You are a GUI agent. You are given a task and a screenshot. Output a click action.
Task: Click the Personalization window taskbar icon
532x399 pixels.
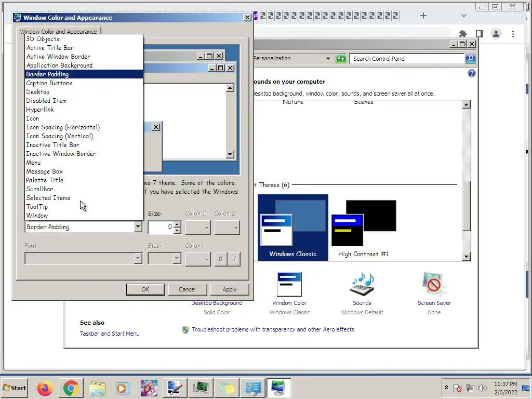(x=278, y=388)
